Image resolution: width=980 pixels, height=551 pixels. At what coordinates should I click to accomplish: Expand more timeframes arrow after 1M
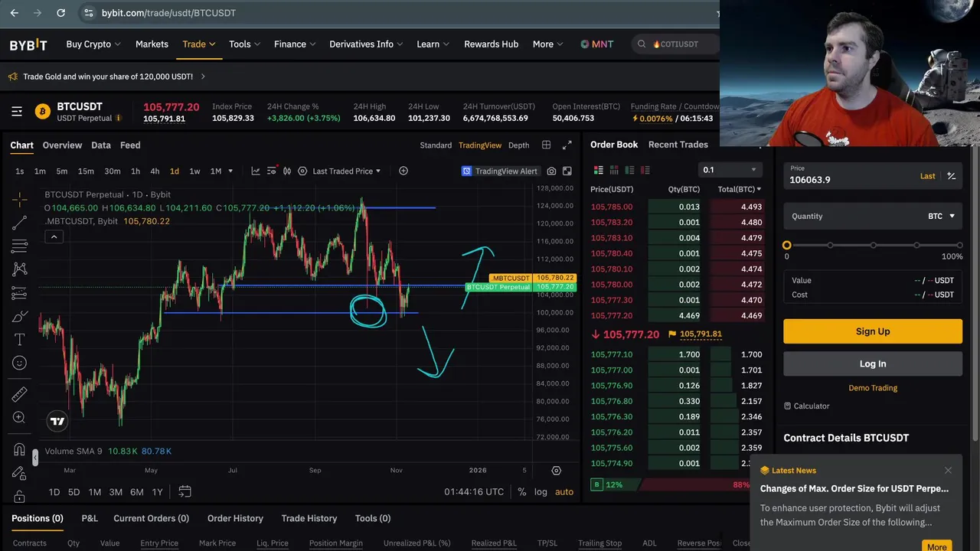pyautogui.click(x=230, y=171)
